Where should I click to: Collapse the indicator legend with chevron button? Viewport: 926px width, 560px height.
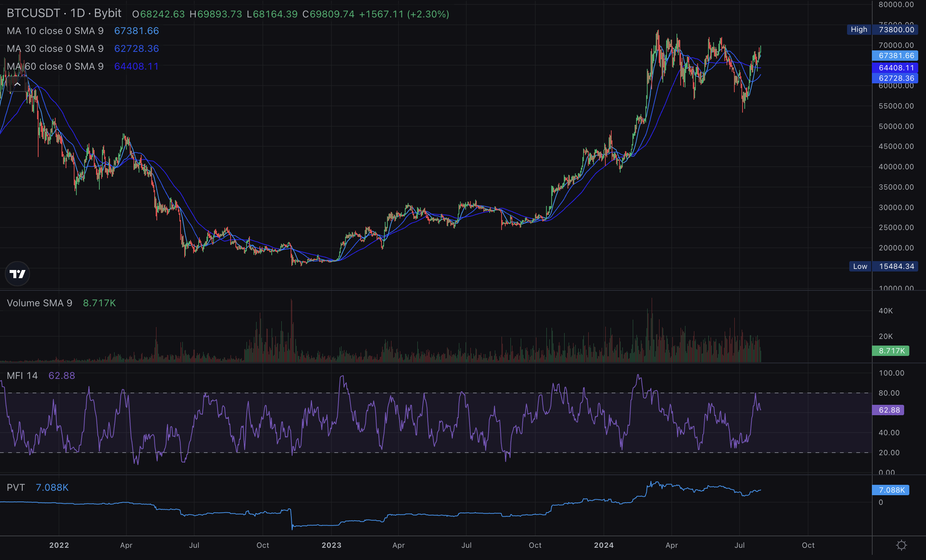coord(17,84)
